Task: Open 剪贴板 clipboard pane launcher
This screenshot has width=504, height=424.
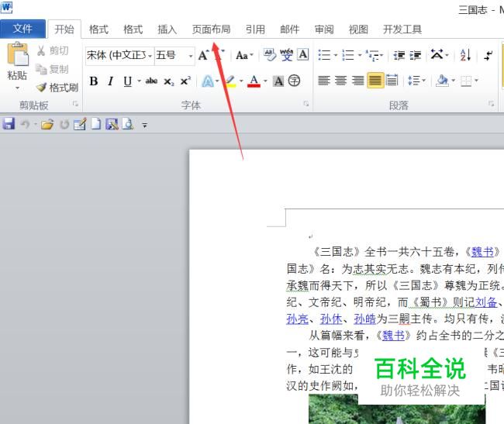Action: click(x=75, y=103)
